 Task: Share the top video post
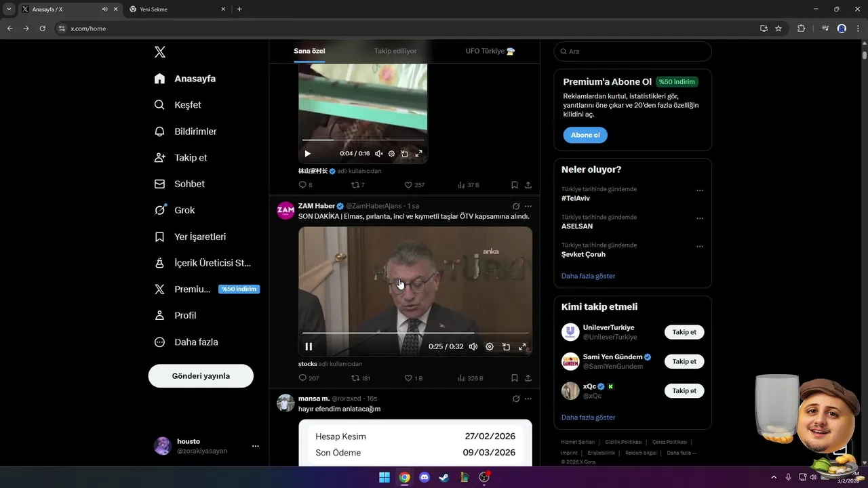click(528, 185)
